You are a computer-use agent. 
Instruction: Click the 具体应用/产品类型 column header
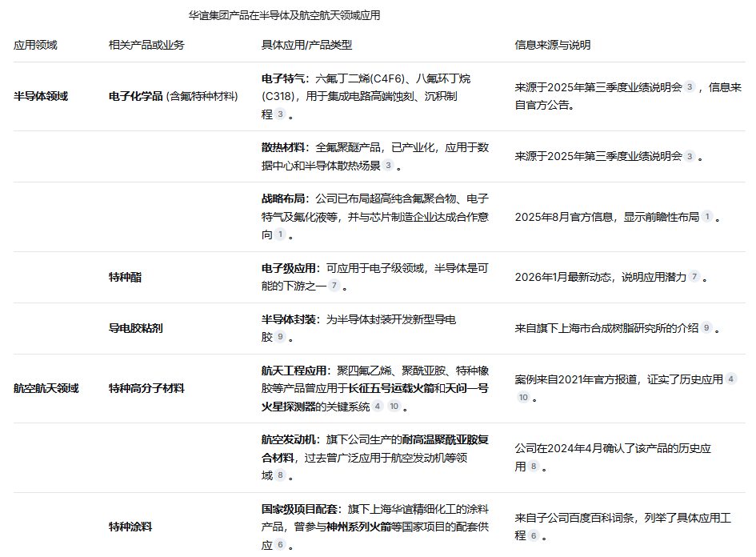tap(306, 45)
